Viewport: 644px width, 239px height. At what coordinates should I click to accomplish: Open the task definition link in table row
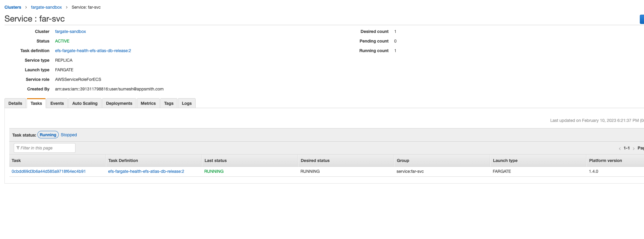point(146,171)
